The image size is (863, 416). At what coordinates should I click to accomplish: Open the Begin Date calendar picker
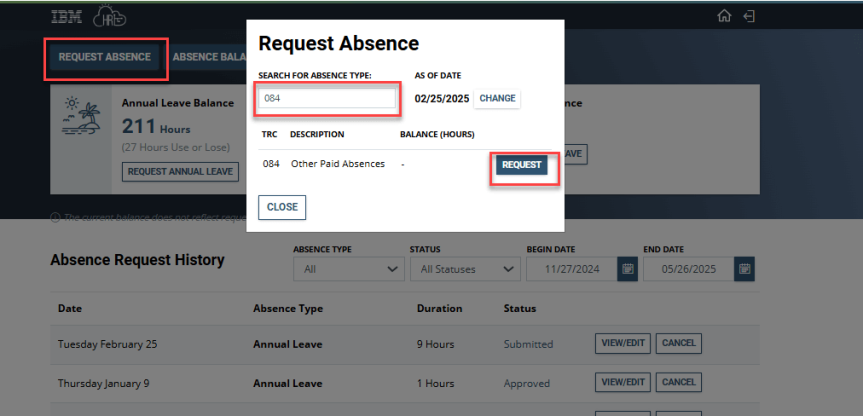click(627, 269)
